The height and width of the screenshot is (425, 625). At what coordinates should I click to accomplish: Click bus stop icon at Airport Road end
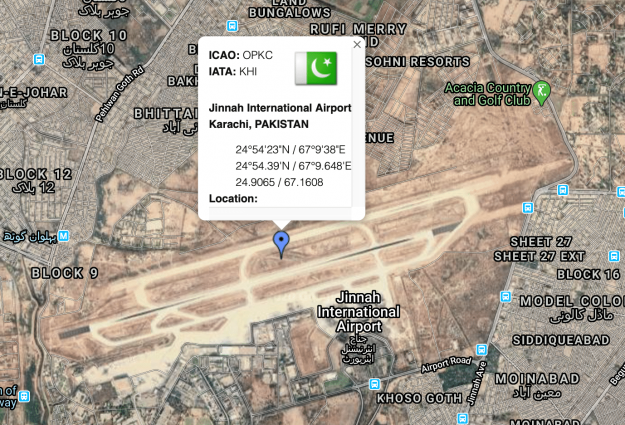pyautogui.click(x=482, y=350)
